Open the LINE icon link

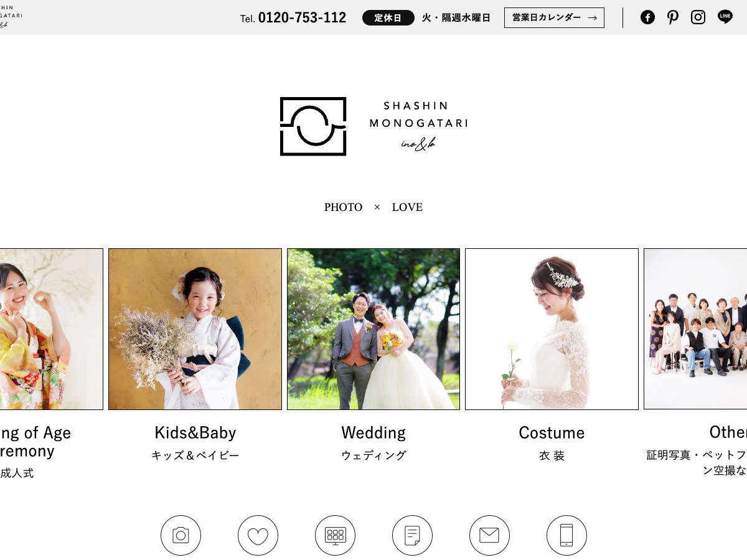click(x=725, y=17)
